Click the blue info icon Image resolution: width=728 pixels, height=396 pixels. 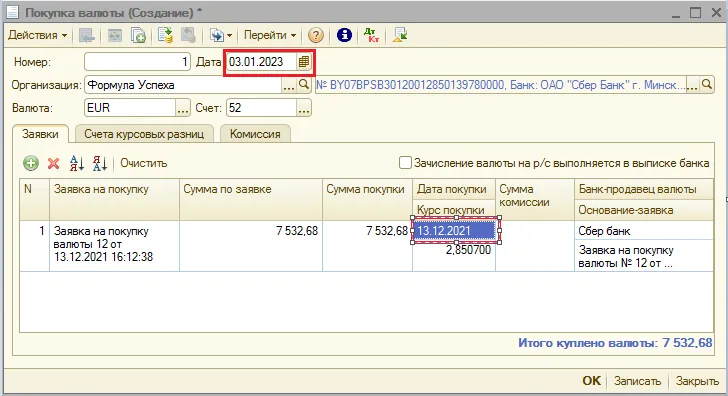344,35
